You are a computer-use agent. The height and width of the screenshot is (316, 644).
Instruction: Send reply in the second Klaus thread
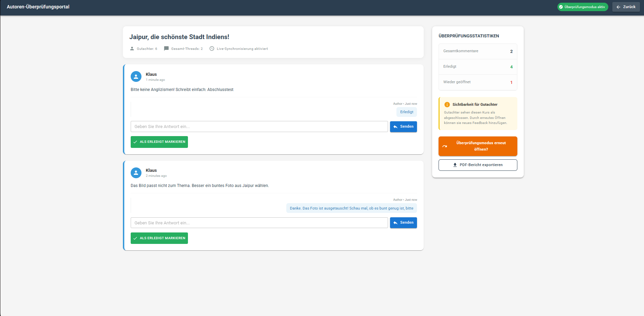(403, 223)
